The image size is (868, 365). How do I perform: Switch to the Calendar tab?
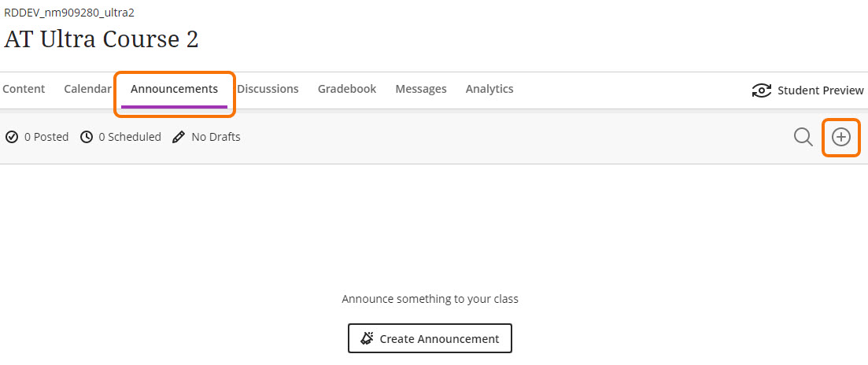click(87, 89)
